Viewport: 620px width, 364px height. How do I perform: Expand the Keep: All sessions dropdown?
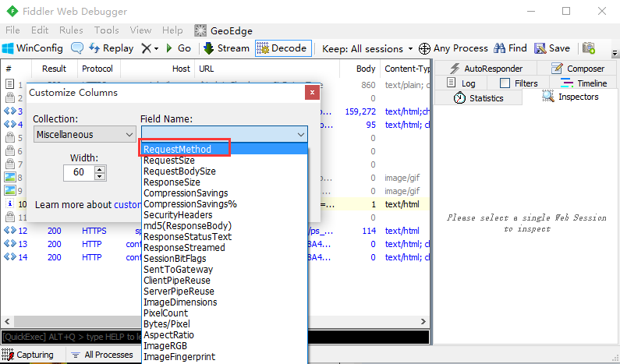[x=367, y=48]
